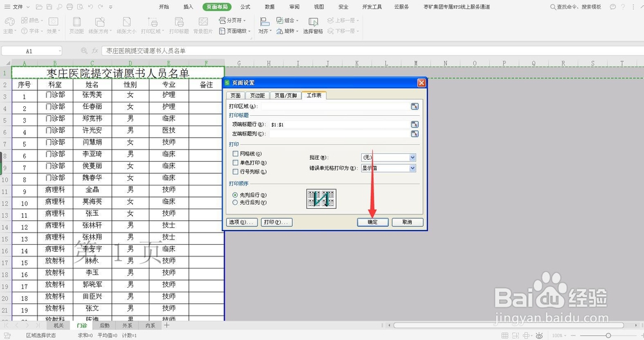Expand the 页面缩放 dropdown
This screenshot has height=340, width=644.
[249, 31]
